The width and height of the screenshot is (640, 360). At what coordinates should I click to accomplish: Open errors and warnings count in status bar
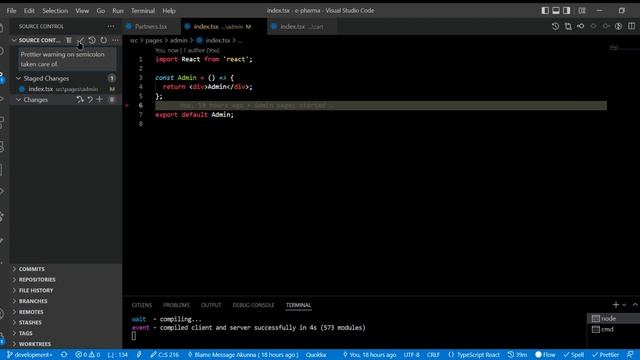click(87, 355)
